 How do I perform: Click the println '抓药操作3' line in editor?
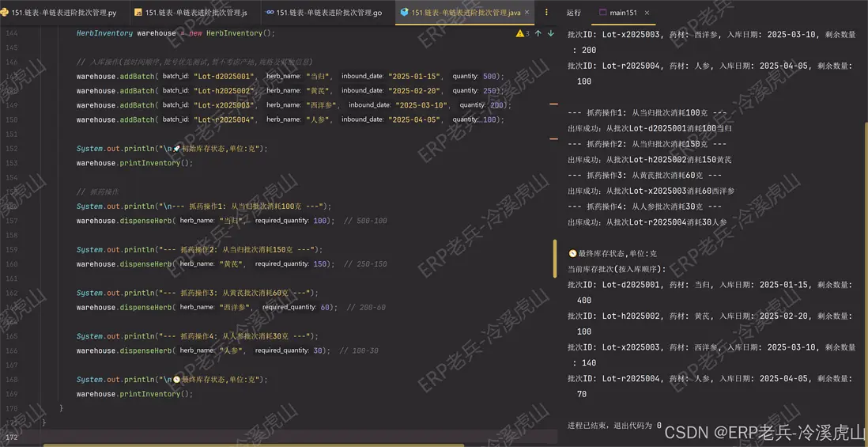197,293
